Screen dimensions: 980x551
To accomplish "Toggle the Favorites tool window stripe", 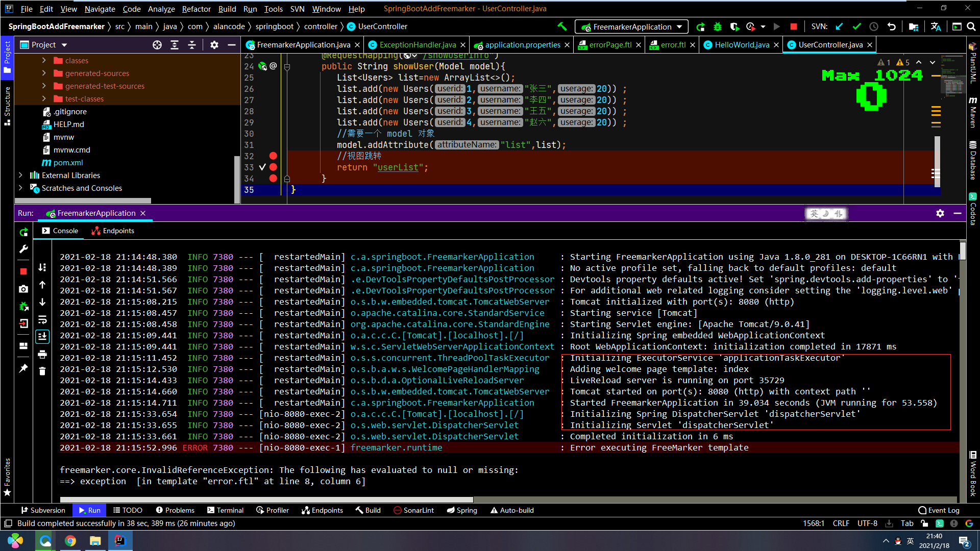I will click(x=7, y=477).
